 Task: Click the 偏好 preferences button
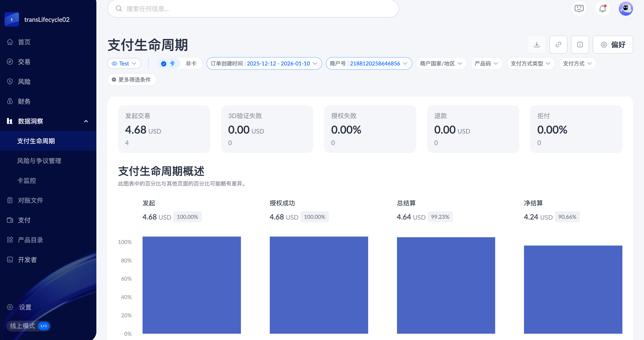point(612,45)
